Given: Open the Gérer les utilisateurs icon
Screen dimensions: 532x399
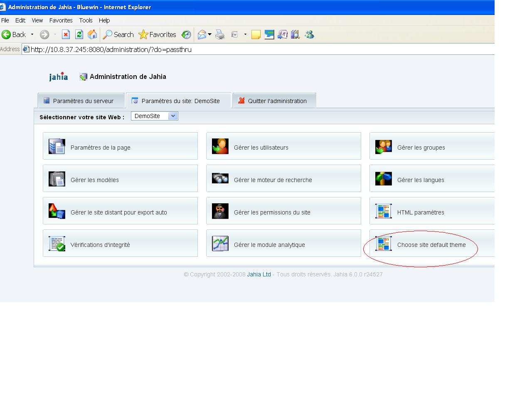Looking at the screenshot, I should (220, 146).
